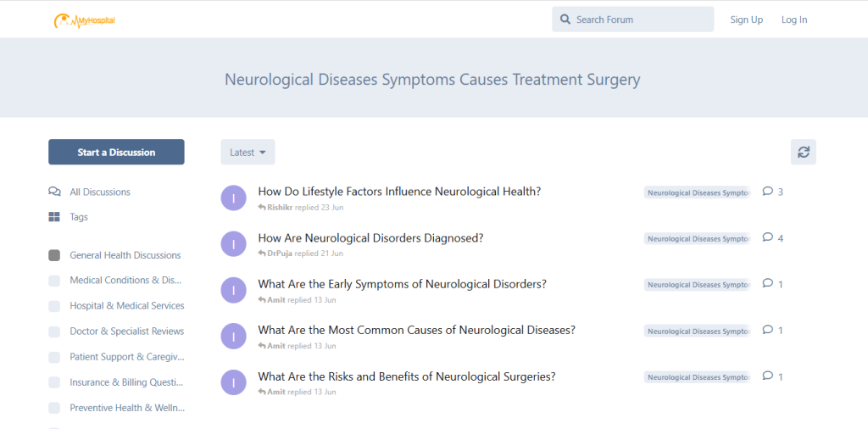Open the Latest sort dropdown
Screen dimensions: 868x429
(248, 153)
